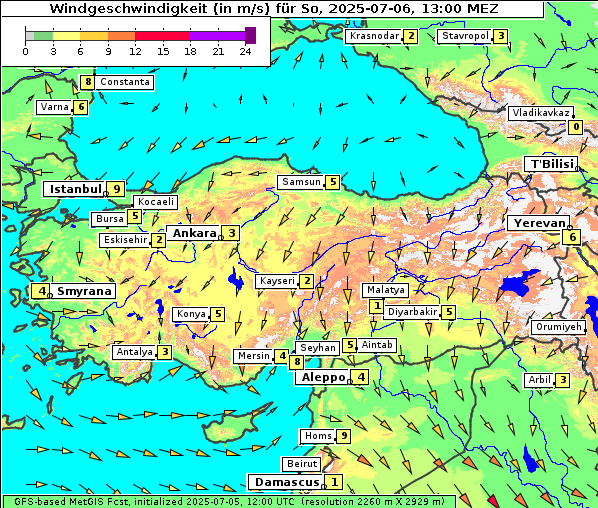Click the yellow 3-6 legend segment
Image resolution: width=598 pixels, height=508 pixels.
coord(67,36)
